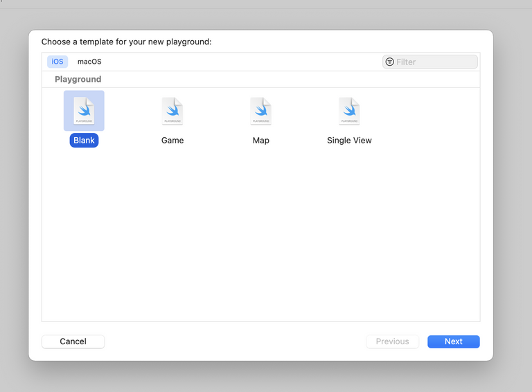
Task: Click the Previous button
Action: 392,341
